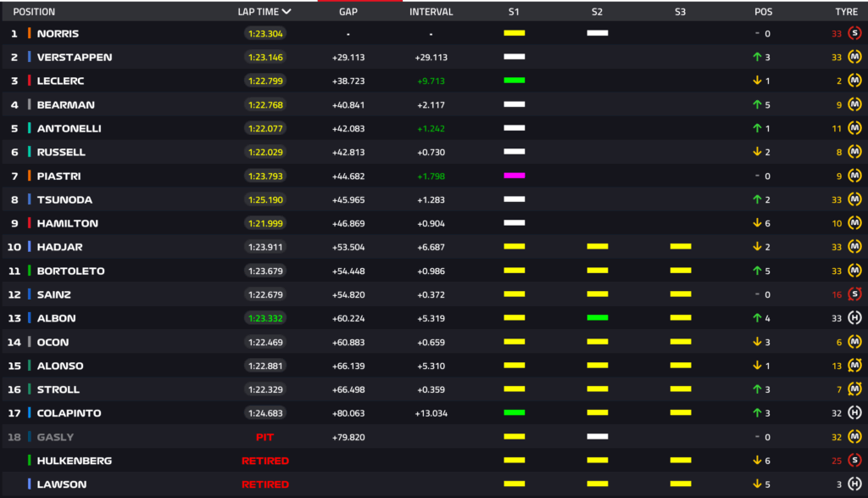Screen dimensions: 868x498
Task: Open driver LECLERC's row name
Action: click(60, 81)
